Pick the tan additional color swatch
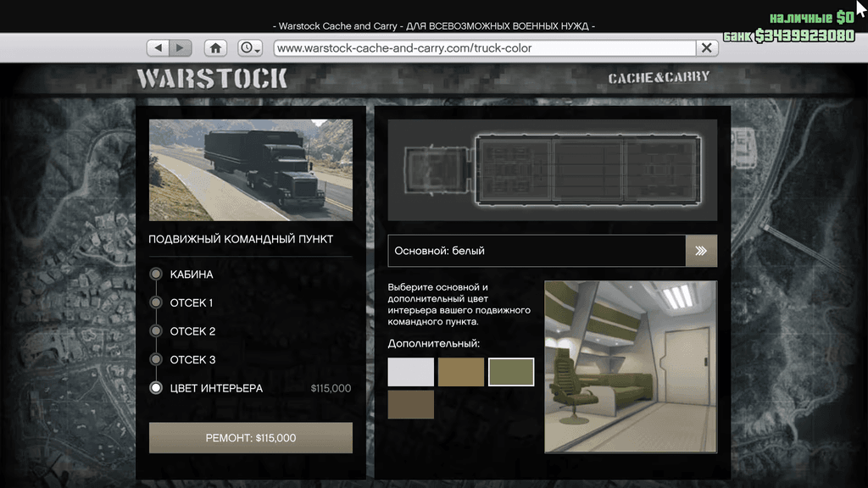 click(461, 372)
